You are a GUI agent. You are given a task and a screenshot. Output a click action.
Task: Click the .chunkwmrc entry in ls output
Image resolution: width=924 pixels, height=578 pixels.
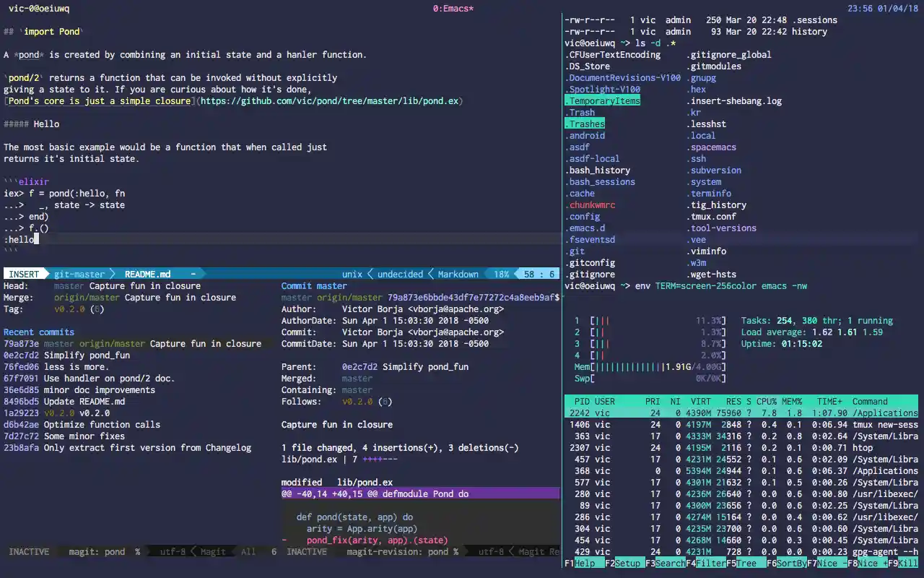click(590, 204)
